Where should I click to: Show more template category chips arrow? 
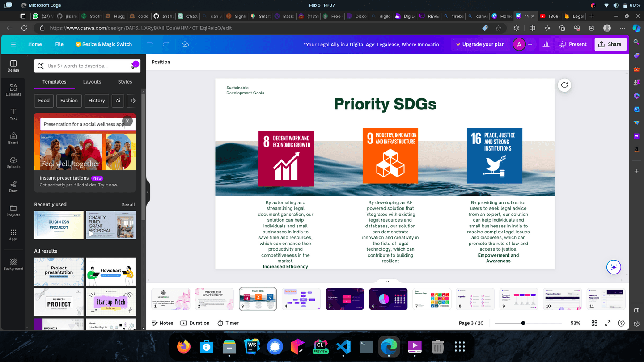pos(133,101)
